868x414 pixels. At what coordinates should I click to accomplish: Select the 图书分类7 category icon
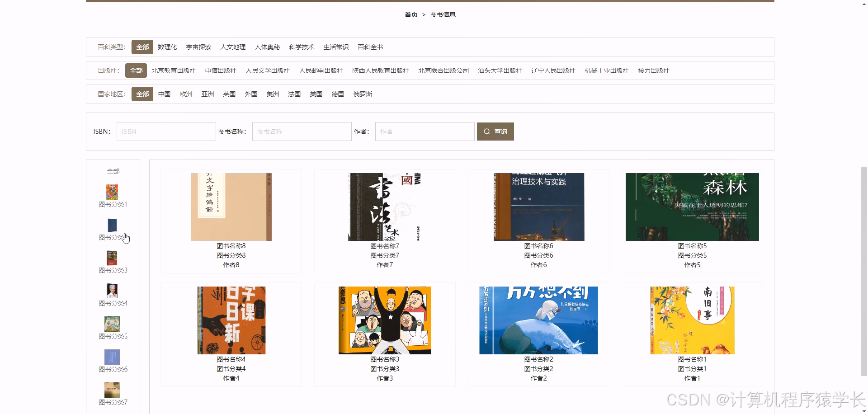pyautogui.click(x=112, y=390)
